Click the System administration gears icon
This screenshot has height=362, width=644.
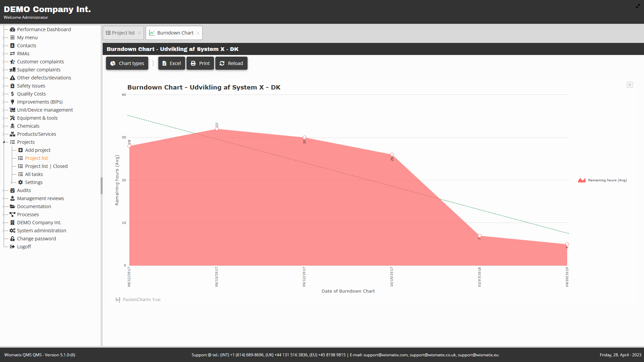pyautogui.click(x=12, y=231)
